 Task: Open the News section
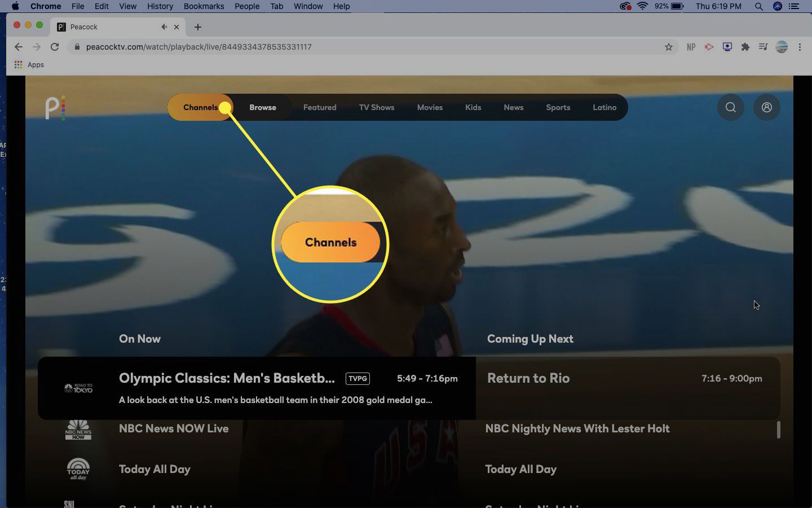click(x=513, y=107)
